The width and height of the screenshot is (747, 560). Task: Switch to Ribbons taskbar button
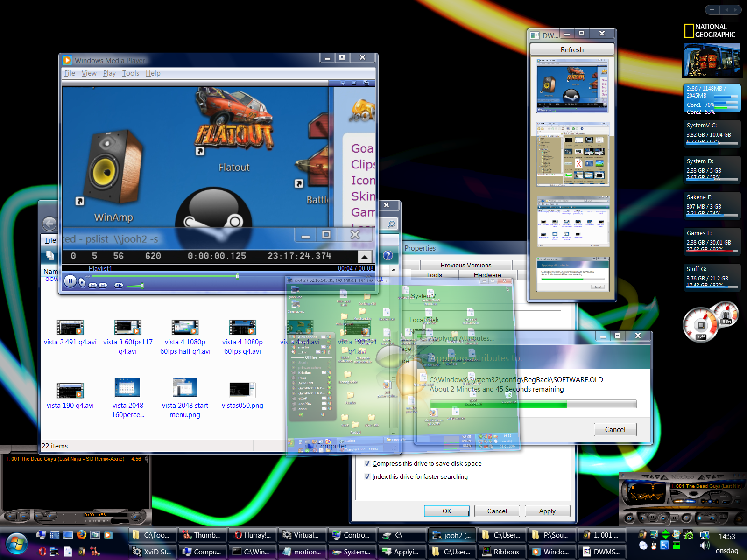502,552
